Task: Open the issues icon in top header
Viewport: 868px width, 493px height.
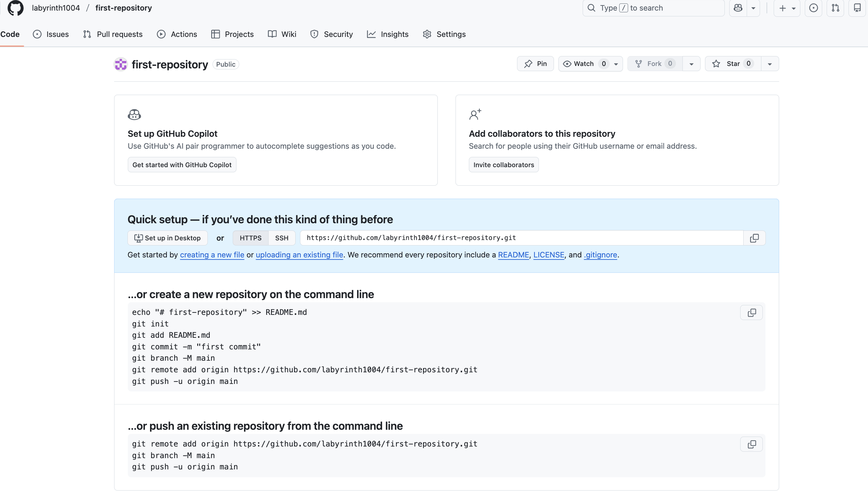Action: click(x=813, y=8)
